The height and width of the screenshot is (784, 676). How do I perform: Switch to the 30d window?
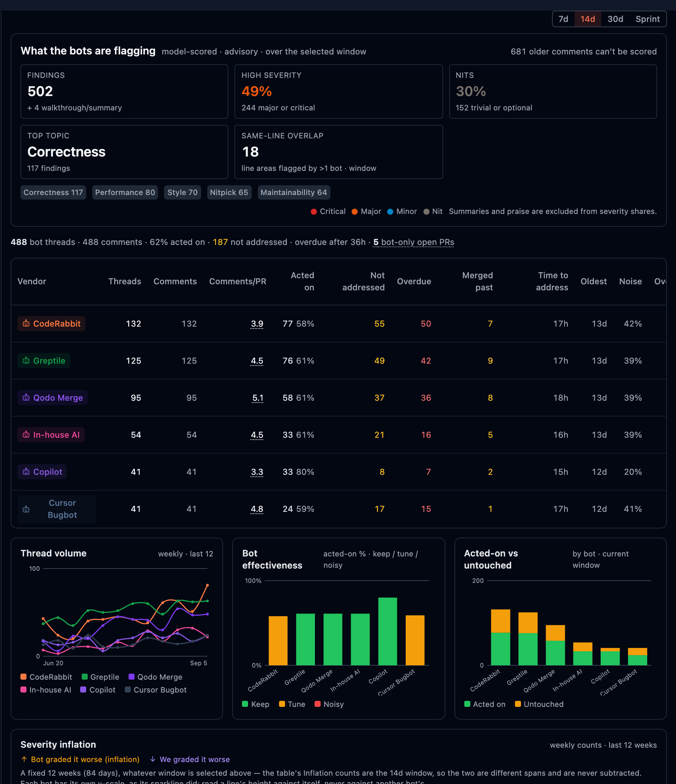point(615,19)
